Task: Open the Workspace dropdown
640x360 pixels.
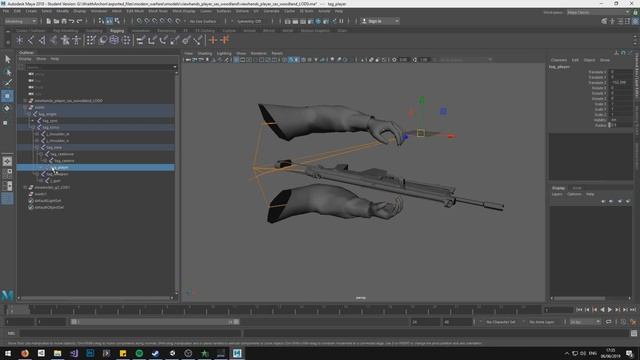Action: coord(598,12)
